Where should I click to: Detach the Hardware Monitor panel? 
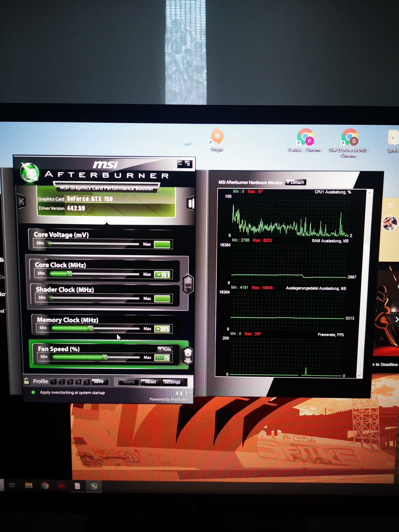pyautogui.click(x=296, y=182)
